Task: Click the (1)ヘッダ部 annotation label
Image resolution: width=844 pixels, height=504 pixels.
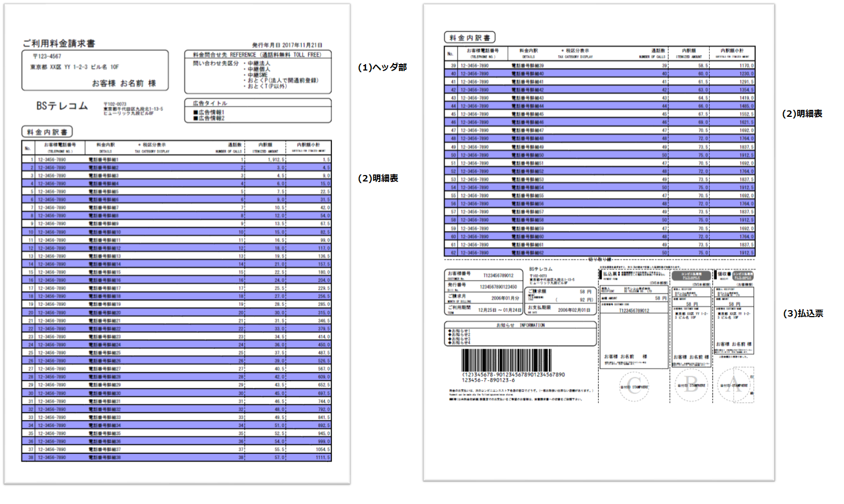Action: coord(382,67)
